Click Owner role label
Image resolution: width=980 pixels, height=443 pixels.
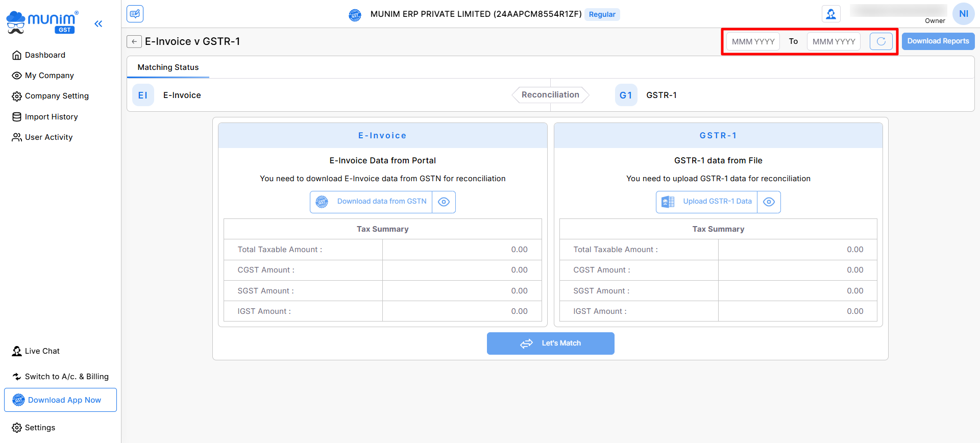coord(935,21)
